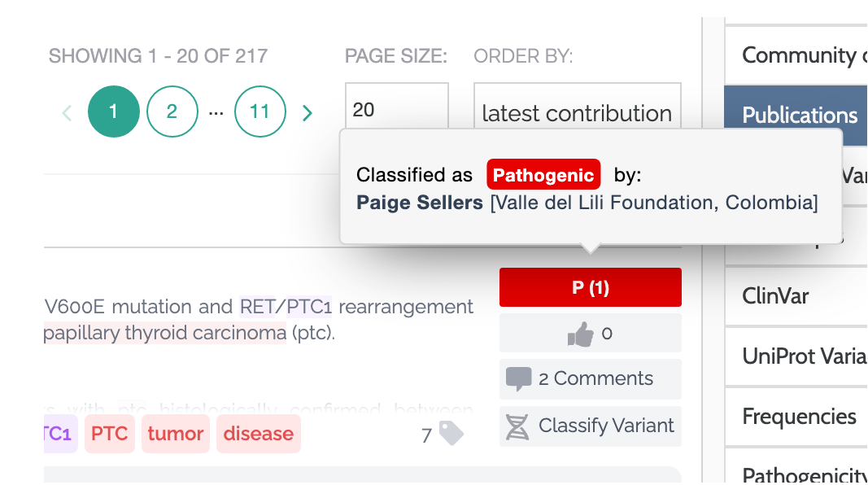Click the tumor tag label
Screen dimensions: 868x485
click(x=176, y=434)
